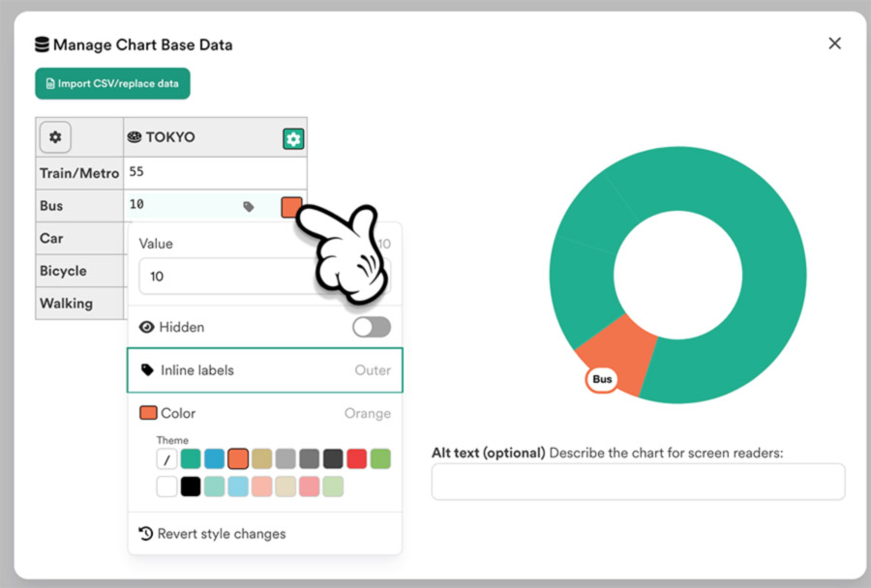Click the orange swatch in the Bus row

pyautogui.click(x=291, y=207)
